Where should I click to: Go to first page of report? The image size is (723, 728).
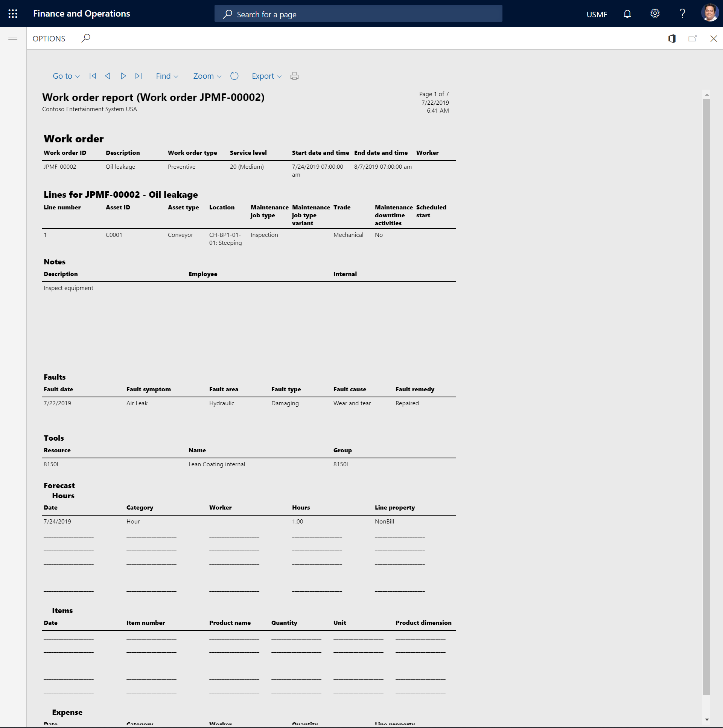click(x=93, y=76)
